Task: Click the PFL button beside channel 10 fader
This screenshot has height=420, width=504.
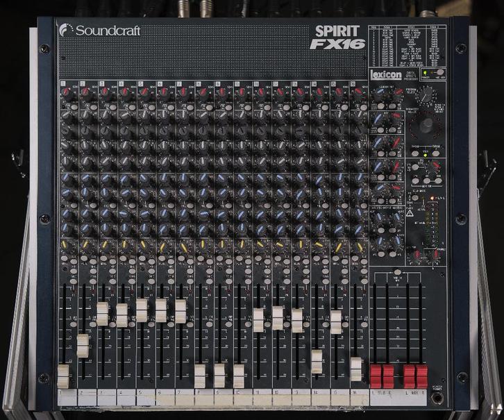Action: coord(248,324)
